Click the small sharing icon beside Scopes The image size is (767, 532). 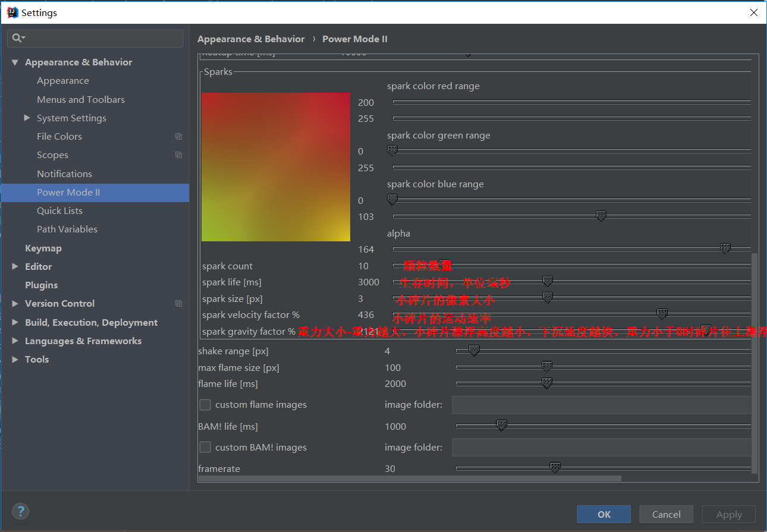[178, 155]
